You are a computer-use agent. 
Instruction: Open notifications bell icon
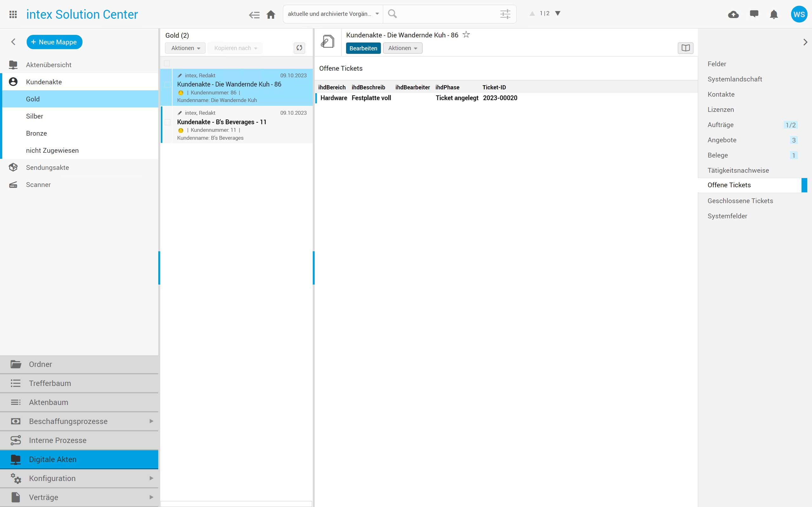coord(774,15)
